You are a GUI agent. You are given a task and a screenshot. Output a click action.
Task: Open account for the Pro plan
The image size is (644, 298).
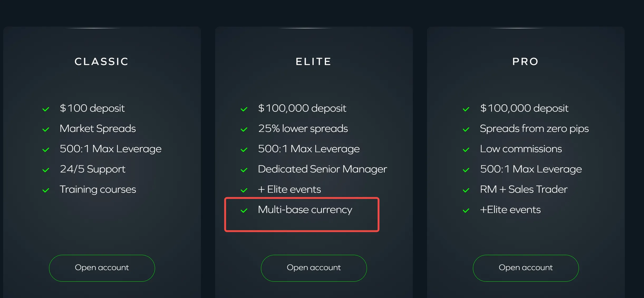tap(525, 267)
